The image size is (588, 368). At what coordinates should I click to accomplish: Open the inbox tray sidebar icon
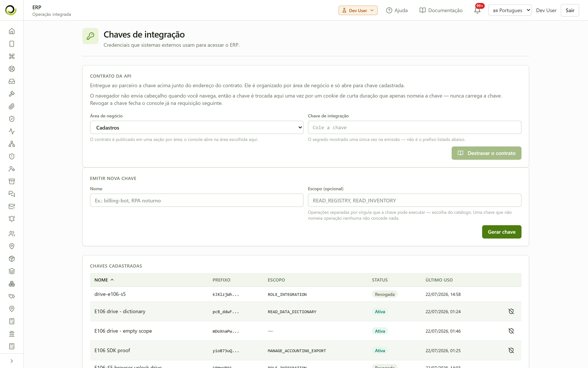tap(12, 81)
